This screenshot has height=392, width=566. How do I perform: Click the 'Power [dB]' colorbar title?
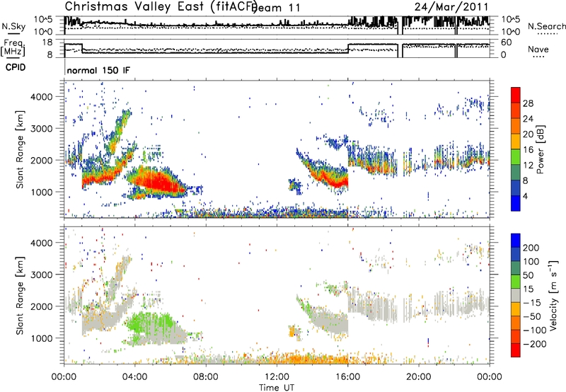pos(541,149)
